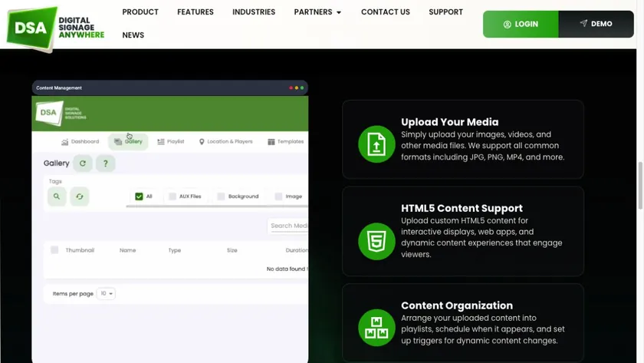Click the Search Media input field

tap(288, 226)
